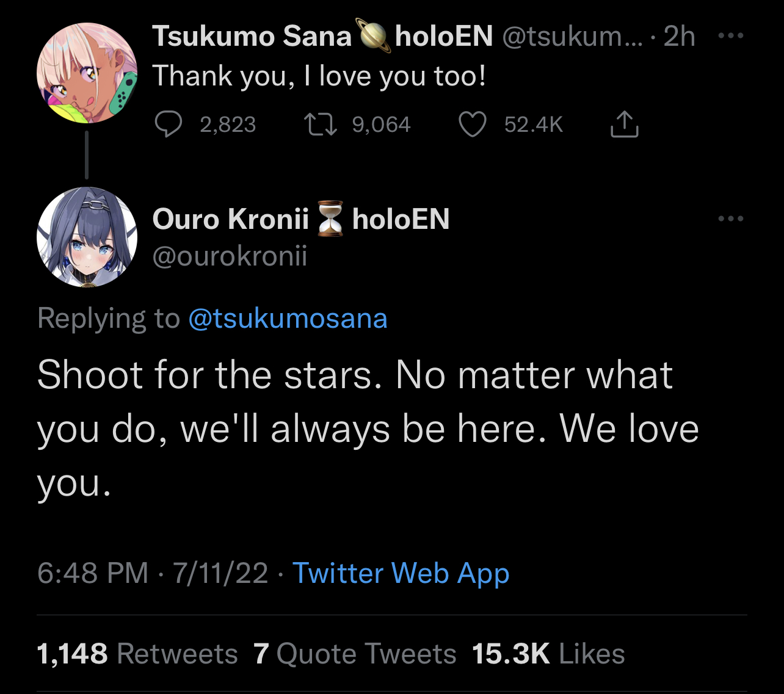View the 1,148 Retweets list
Screen dimensions: 784x694
pyautogui.click(x=137, y=654)
